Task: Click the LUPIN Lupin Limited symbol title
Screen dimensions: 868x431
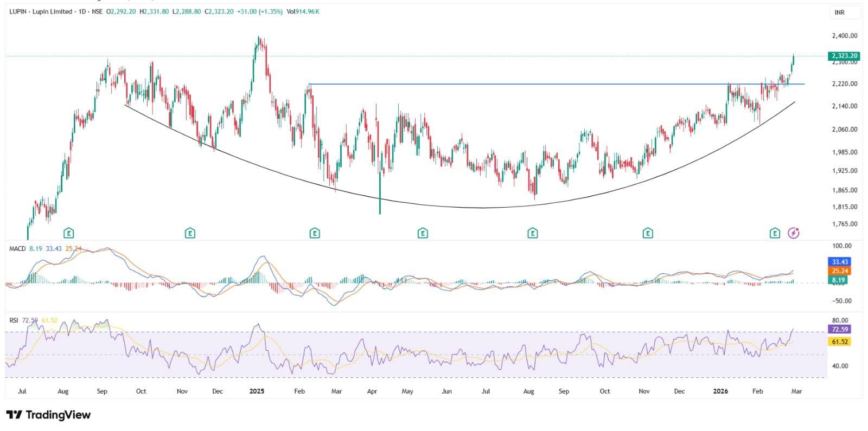Action: point(41,11)
